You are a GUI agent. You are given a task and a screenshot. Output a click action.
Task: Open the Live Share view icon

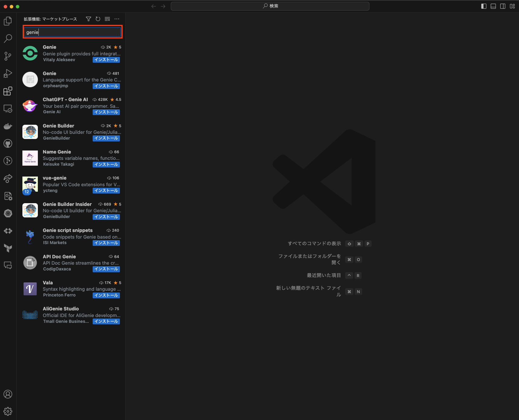8,178
